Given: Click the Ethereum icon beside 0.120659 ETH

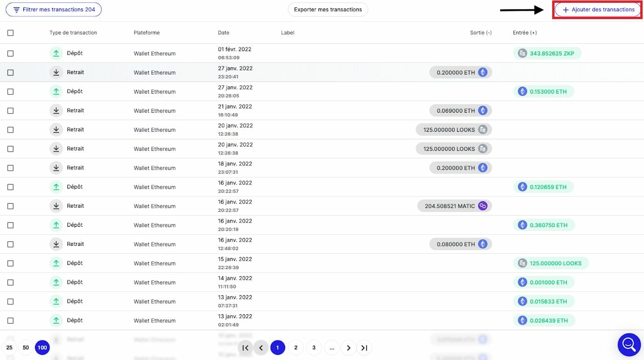Looking at the screenshot, I should [522, 187].
